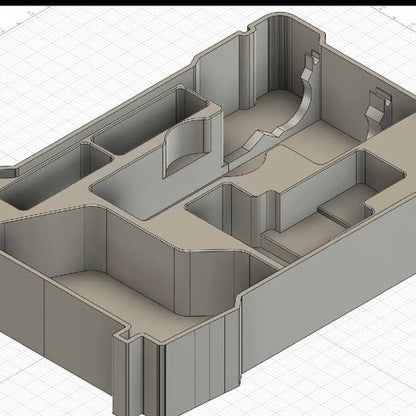Select the large flat outer wall on the right side
This screenshot has width=416, height=416.
(330, 283)
